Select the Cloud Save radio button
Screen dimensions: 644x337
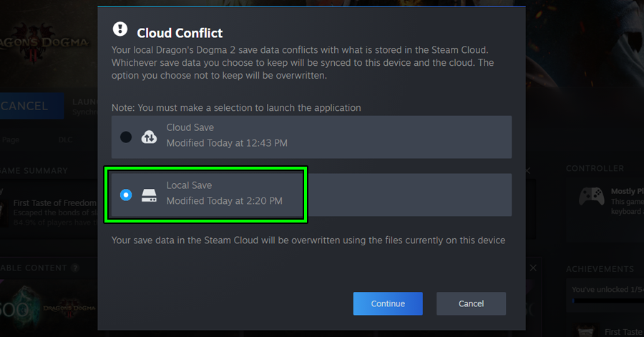coord(126,137)
